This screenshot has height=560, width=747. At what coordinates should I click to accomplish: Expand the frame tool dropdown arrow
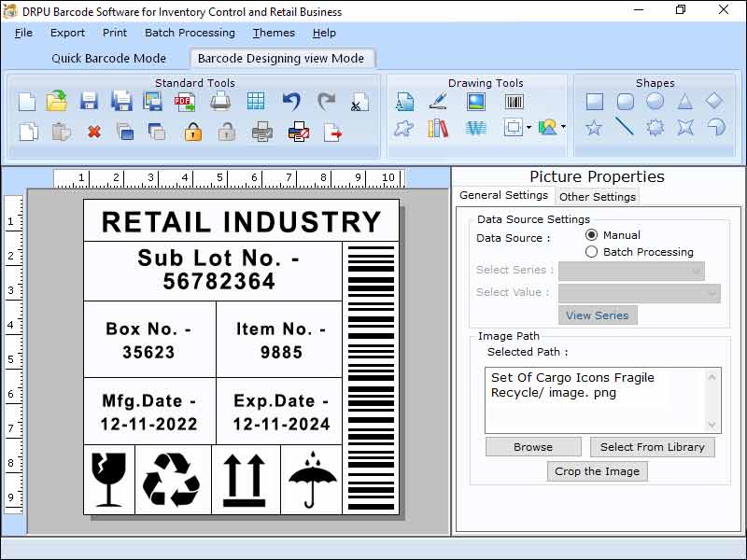[x=529, y=128]
